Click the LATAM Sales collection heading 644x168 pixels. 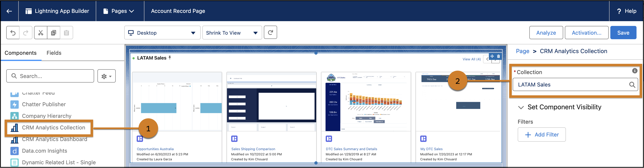tap(152, 58)
